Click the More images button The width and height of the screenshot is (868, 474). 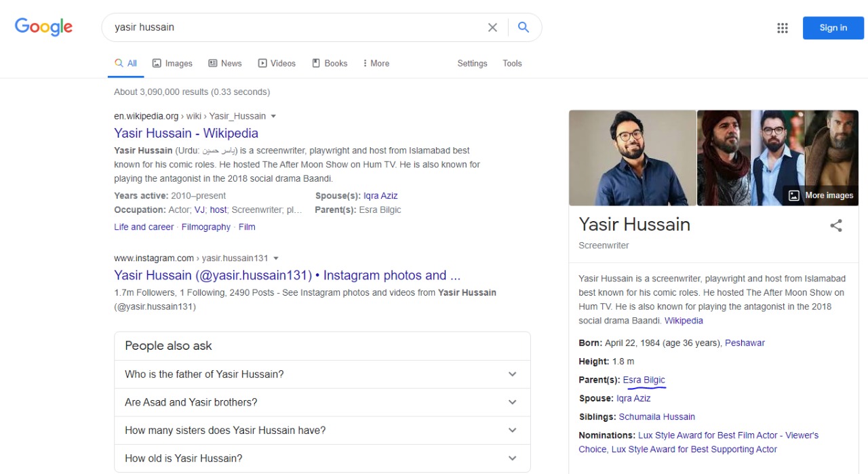tap(821, 195)
